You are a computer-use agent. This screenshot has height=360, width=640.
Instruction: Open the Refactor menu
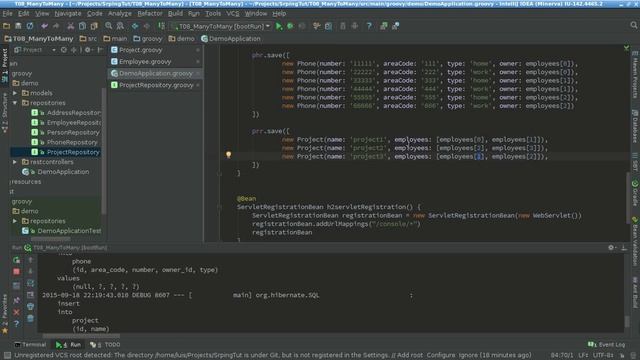pyautogui.click(x=149, y=13)
